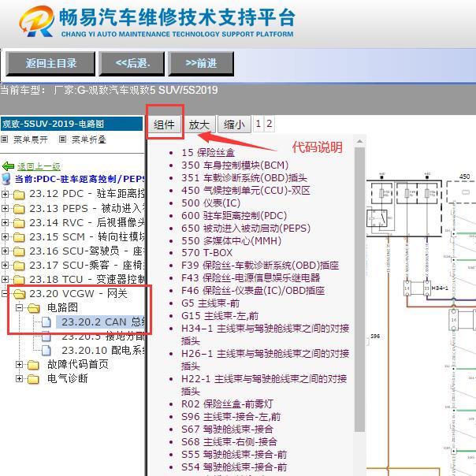Expand the 23.16 SCU-驾驶员 folder
476x476 pixels.
click(x=5, y=251)
